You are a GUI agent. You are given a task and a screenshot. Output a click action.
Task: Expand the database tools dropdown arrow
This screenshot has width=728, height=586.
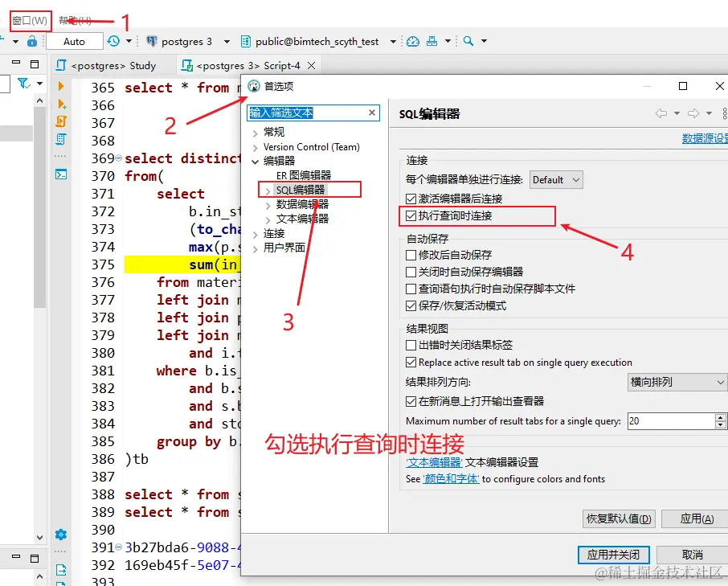click(x=448, y=41)
